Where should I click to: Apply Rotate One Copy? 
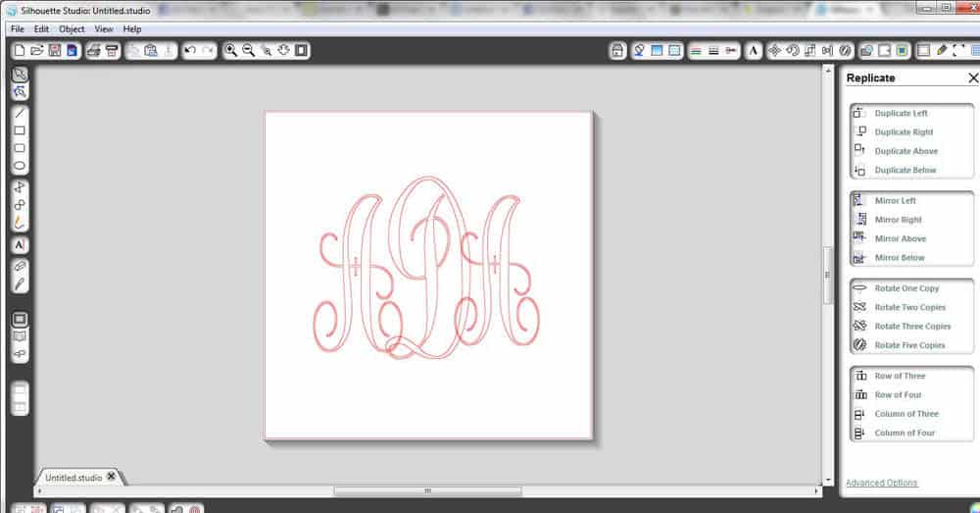(906, 288)
